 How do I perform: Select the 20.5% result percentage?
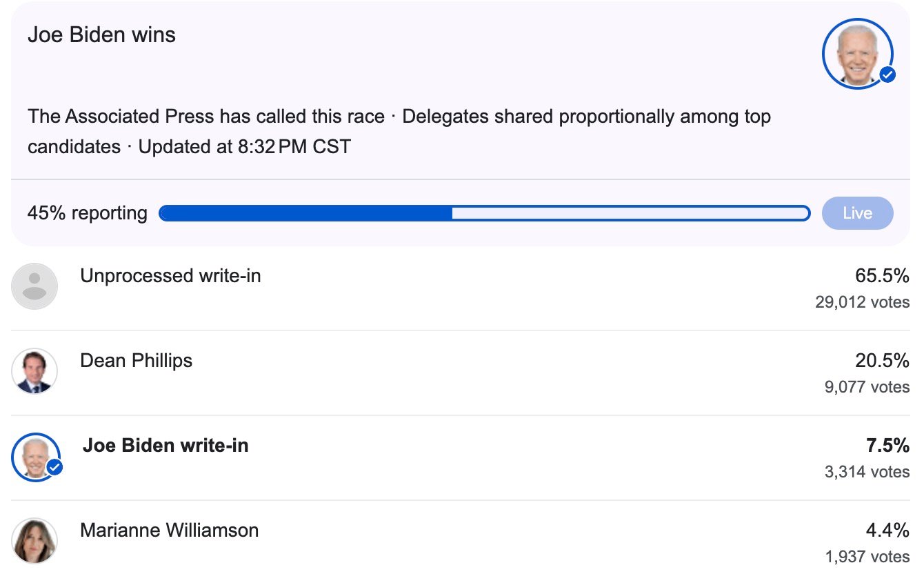point(882,361)
